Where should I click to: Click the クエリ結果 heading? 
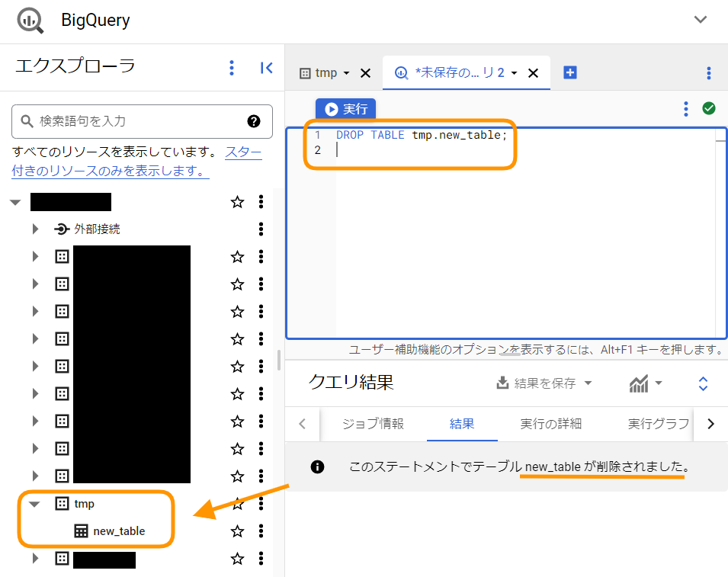351,383
